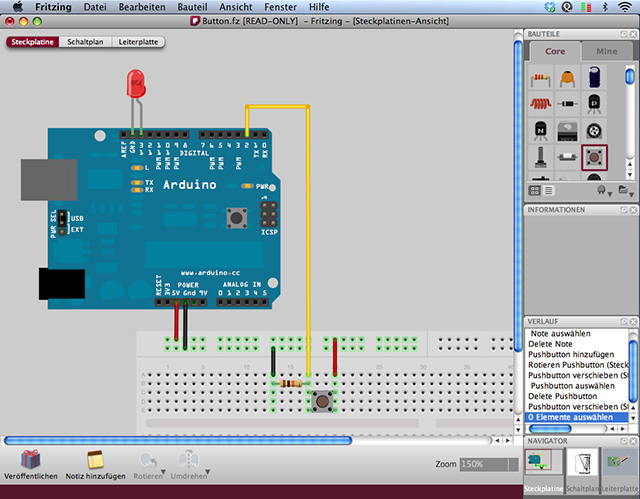
Task: Open the Core parts tab
Action: [555, 51]
